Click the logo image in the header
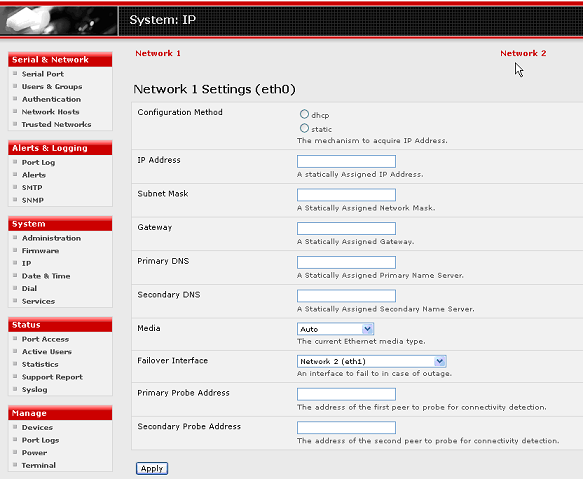 pos(59,21)
